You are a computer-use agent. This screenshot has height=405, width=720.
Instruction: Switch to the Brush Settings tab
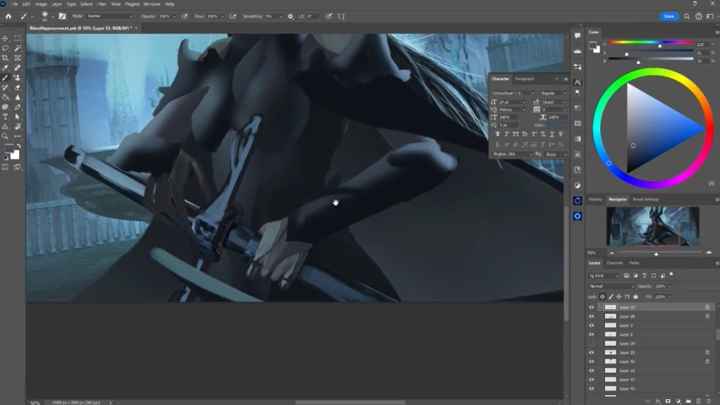[646, 199]
